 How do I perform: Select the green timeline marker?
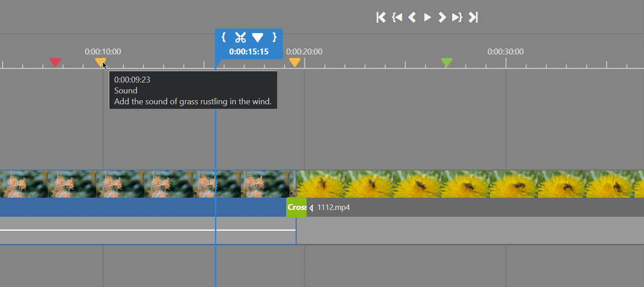[447, 62]
